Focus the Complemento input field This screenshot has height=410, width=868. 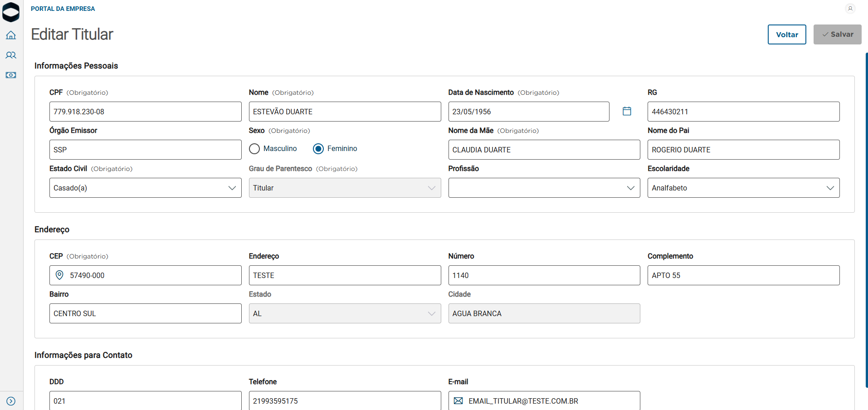[743, 275]
